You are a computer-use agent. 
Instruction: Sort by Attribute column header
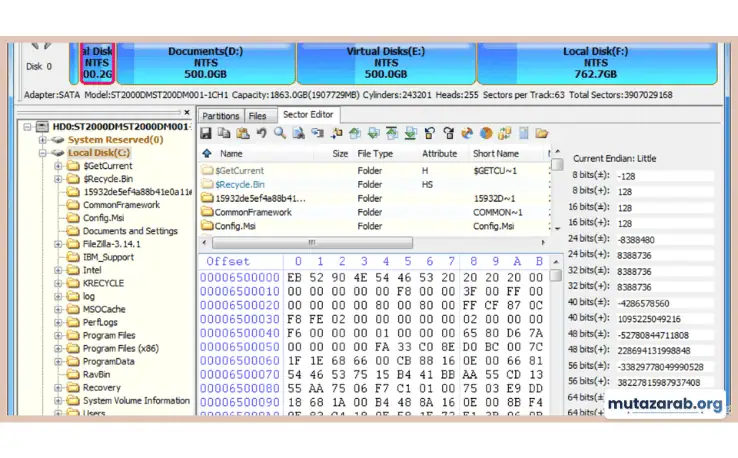(x=442, y=153)
